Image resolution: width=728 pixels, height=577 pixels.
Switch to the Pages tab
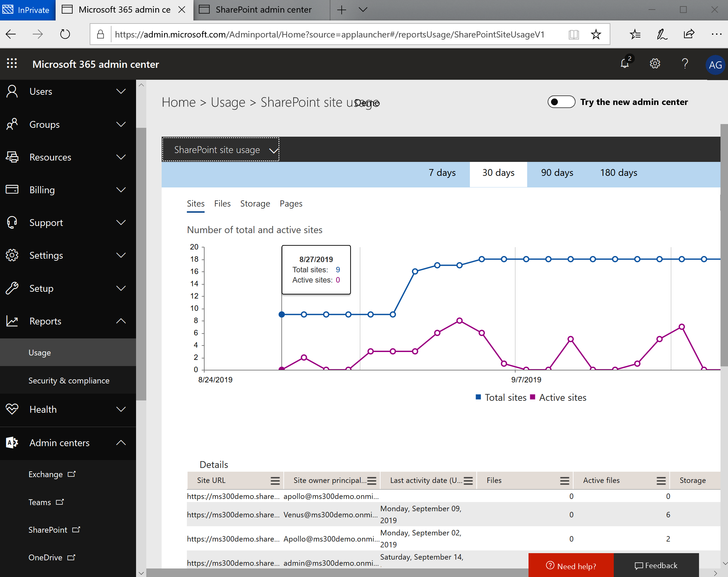(x=291, y=203)
